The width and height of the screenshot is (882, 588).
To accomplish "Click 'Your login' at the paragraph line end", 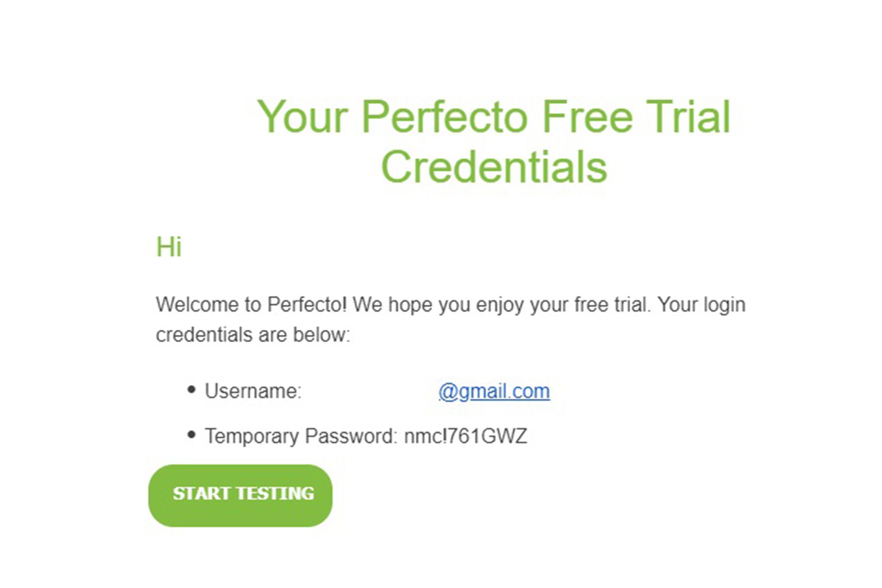I will click(701, 305).
